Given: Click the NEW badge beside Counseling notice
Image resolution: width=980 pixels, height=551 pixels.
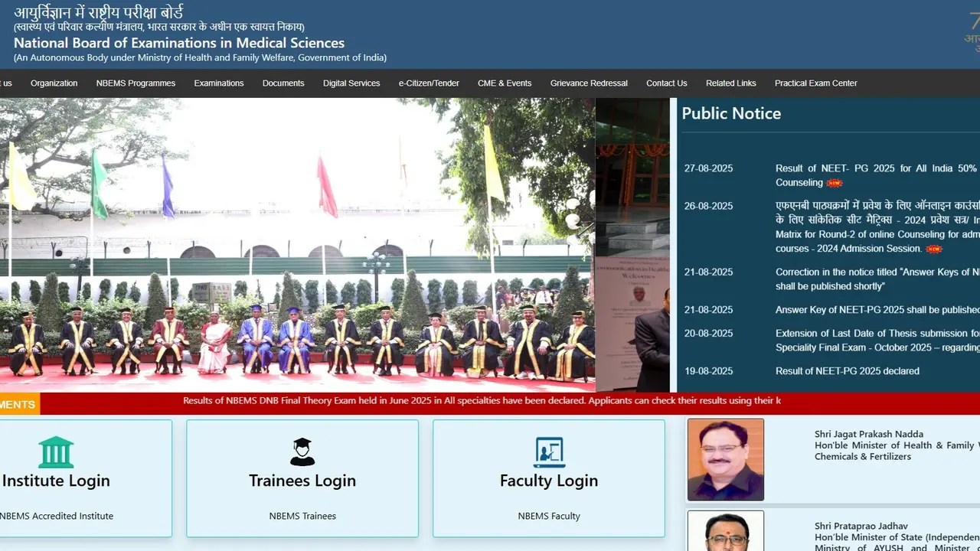Looking at the screenshot, I should click(x=835, y=183).
